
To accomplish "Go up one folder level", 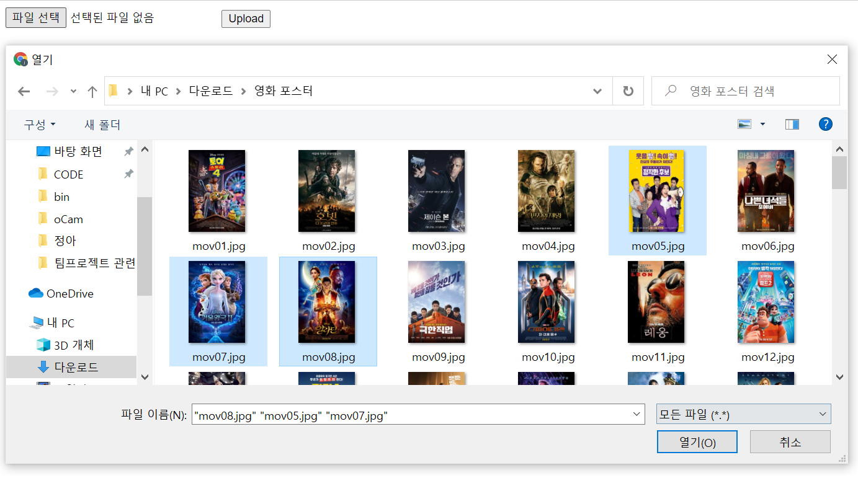I will [92, 92].
